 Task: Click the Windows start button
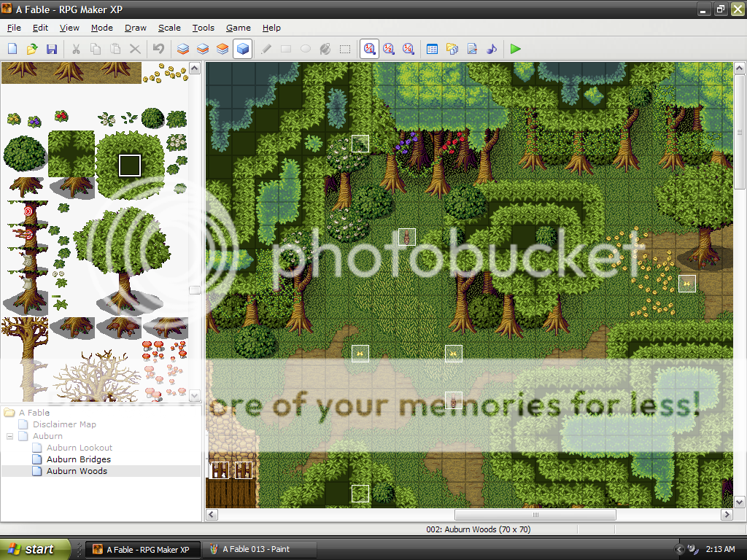coord(35,549)
